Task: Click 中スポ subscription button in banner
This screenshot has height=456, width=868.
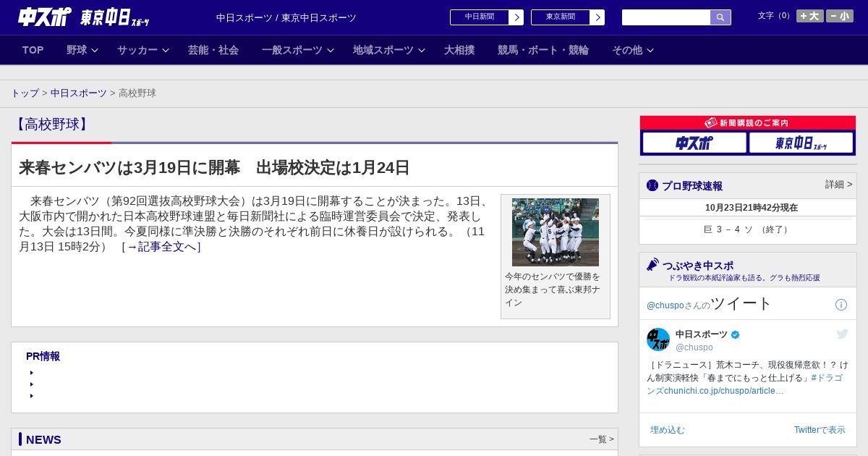Action: (x=694, y=143)
